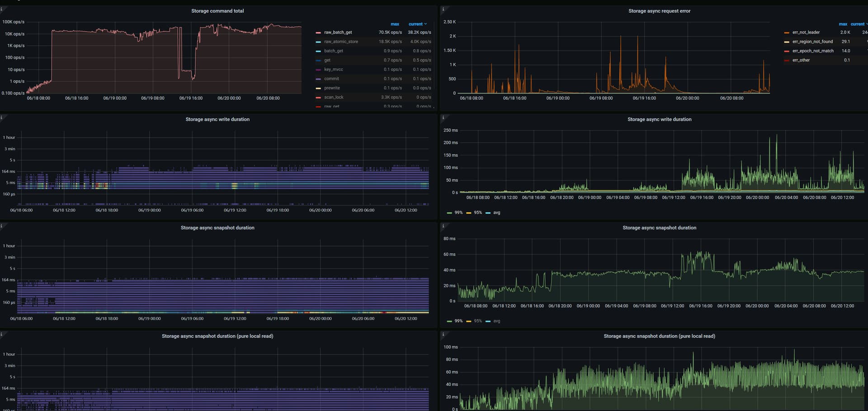Click info icon on snapshot duration line graph panel
This screenshot has width=868, height=411.
443,226
